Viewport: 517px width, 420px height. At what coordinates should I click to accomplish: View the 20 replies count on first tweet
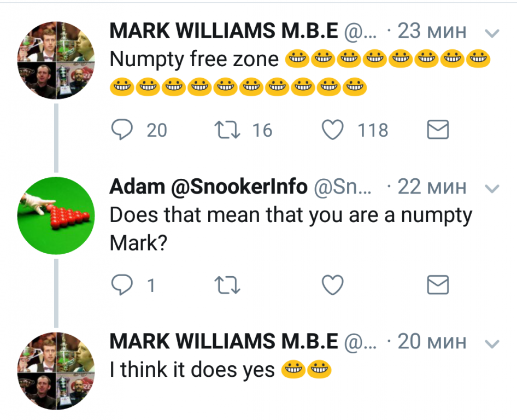(x=157, y=130)
